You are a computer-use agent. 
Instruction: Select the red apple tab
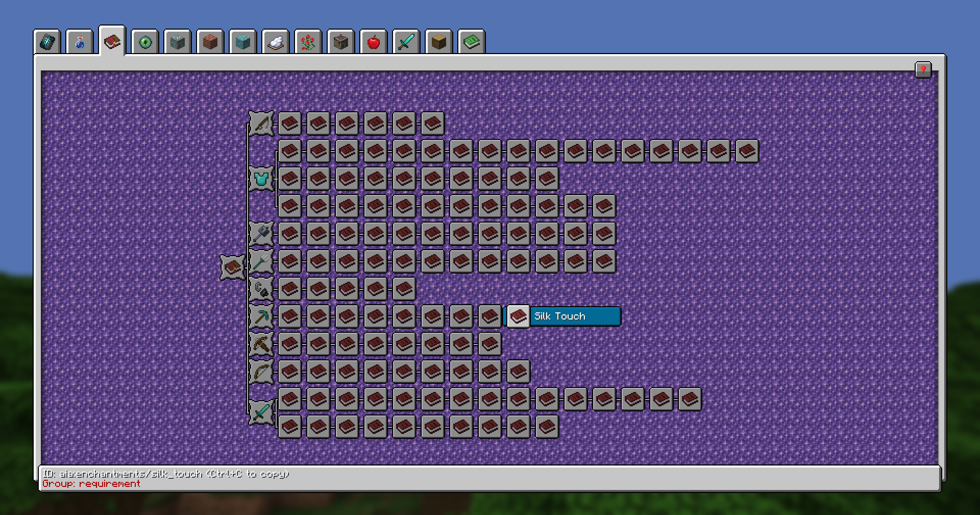pos(374,42)
